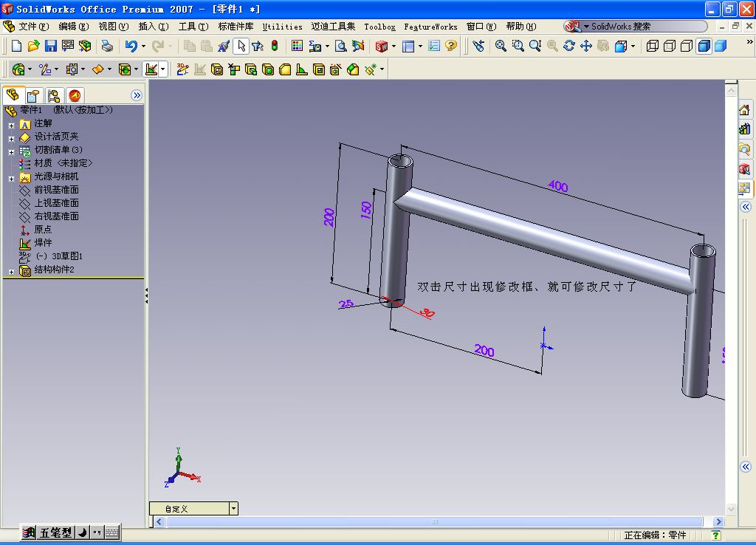Open the Sketch flyout dropdown arrow

coord(56,69)
